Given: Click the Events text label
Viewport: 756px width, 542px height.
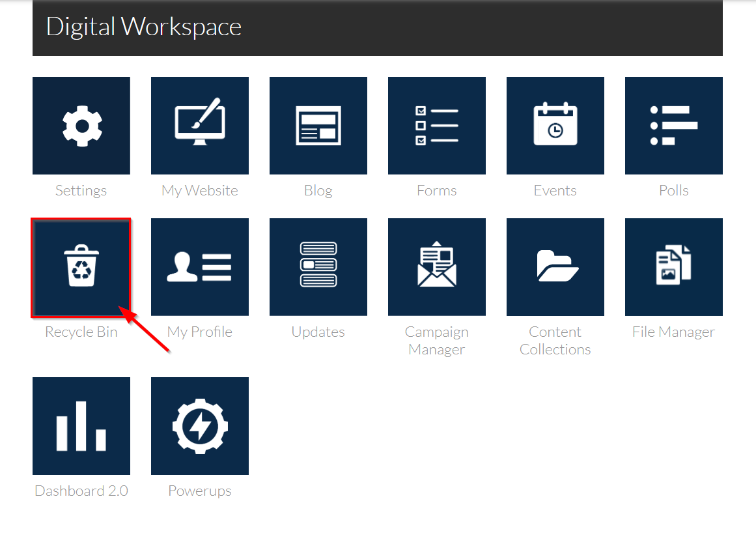Looking at the screenshot, I should tap(555, 190).
